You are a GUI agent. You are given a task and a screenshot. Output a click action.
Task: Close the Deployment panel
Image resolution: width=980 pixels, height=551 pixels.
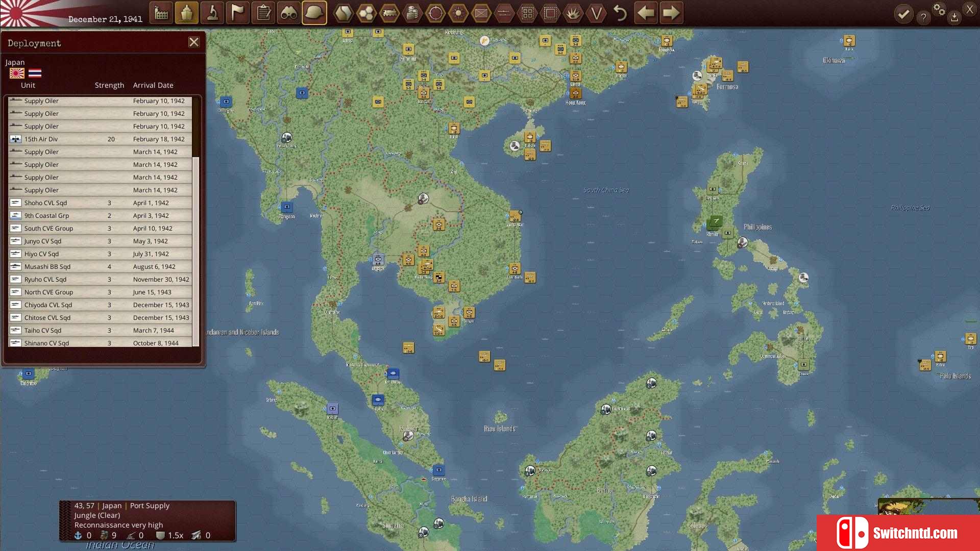pyautogui.click(x=194, y=42)
